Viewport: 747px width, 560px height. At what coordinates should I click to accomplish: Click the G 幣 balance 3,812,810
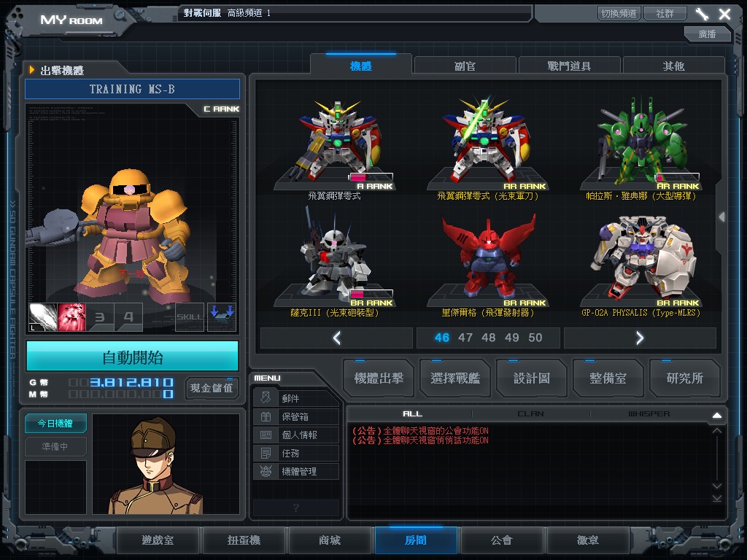[131, 382]
